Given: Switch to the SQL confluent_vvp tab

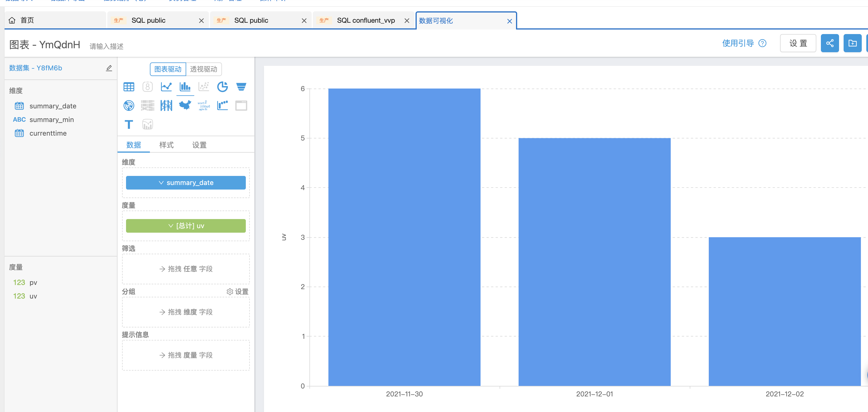Looking at the screenshot, I should click(x=366, y=20).
